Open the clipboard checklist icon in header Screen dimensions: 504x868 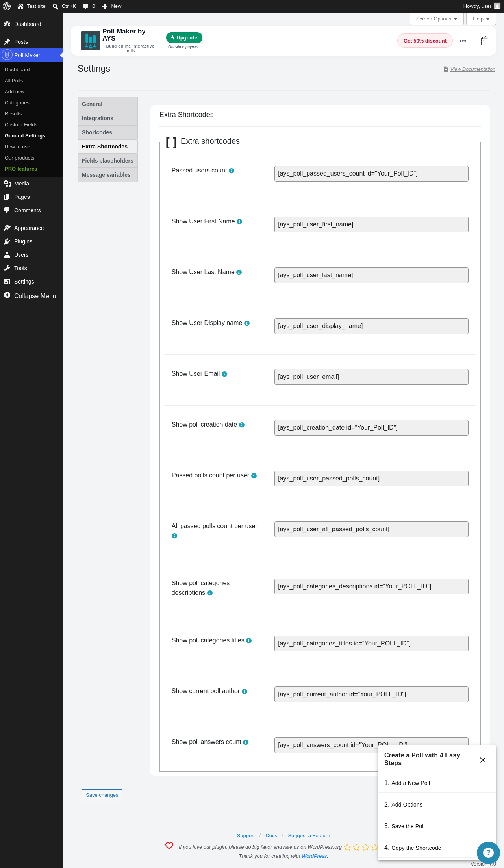pyautogui.click(x=485, y=41)
